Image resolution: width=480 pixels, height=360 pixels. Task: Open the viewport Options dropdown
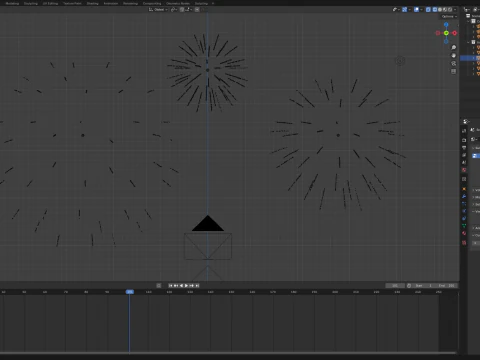[x=449, y=17]
